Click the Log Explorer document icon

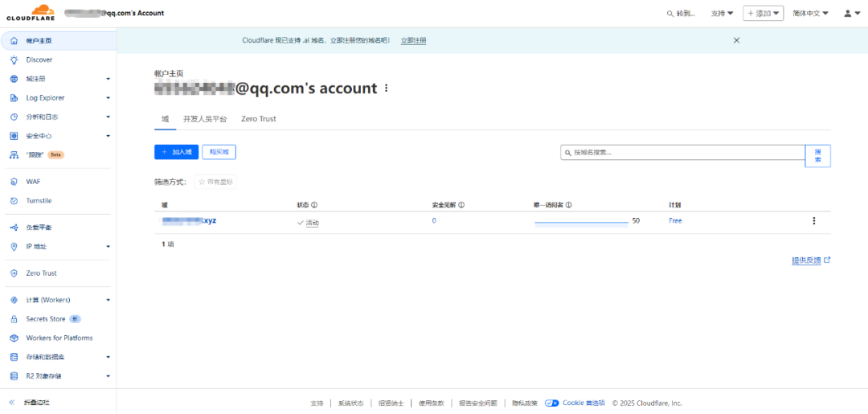tap(14, 98)
